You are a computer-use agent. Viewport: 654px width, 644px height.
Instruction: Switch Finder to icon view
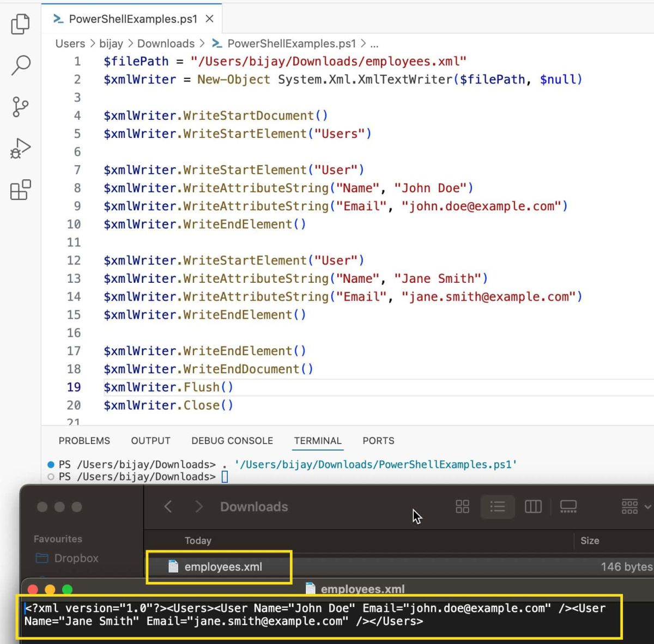click(462, 507)
